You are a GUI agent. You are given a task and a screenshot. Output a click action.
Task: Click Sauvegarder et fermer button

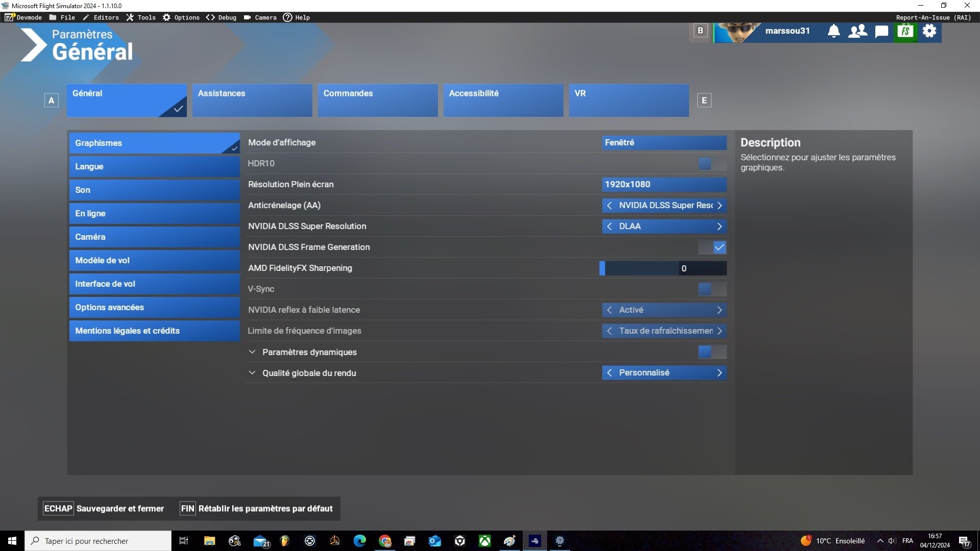point(104,509)
